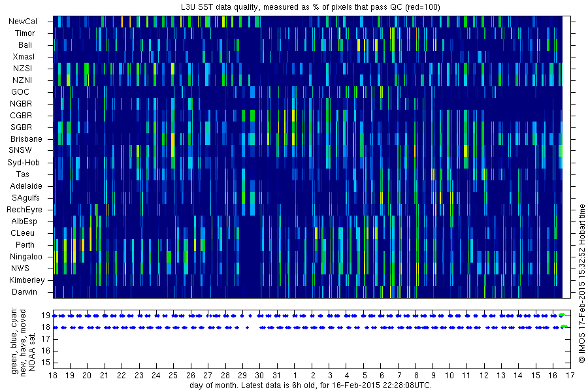Click the day 25 label on the x-axis
This screenshot has width=588, height=392.
point(173,376)
